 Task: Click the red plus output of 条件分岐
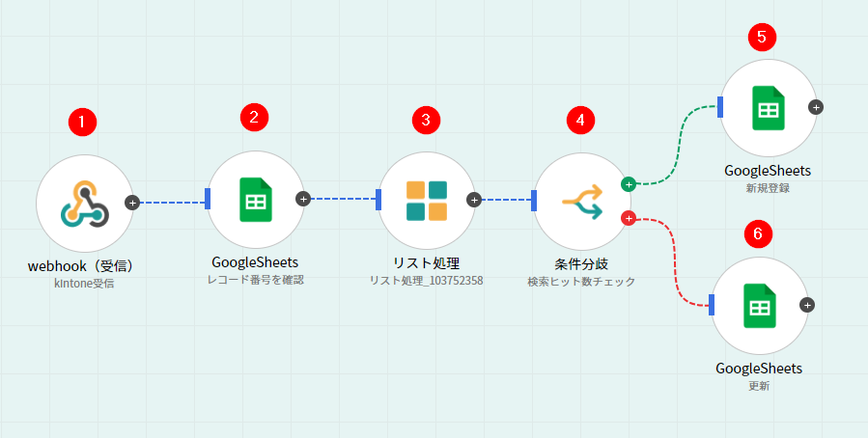click(629, 218)
